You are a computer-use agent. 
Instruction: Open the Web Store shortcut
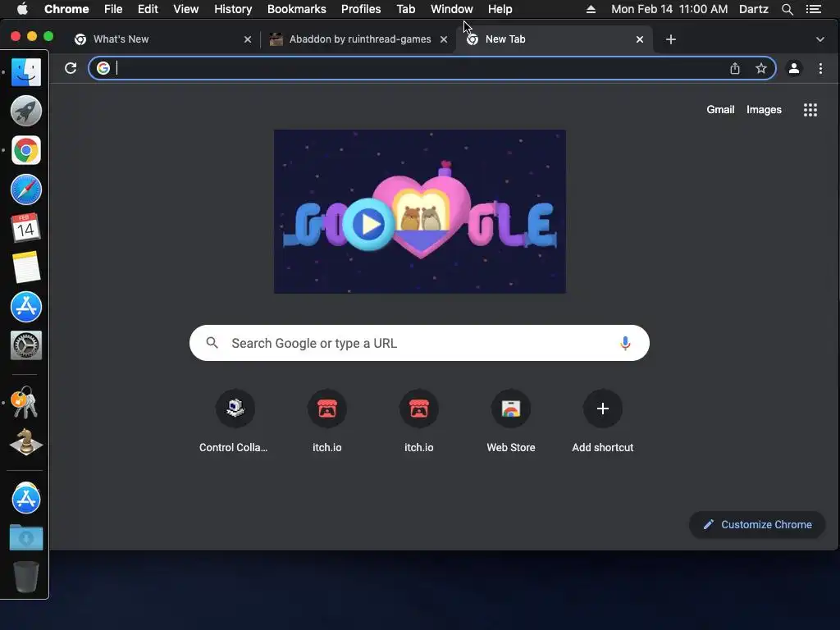(511, 409)
